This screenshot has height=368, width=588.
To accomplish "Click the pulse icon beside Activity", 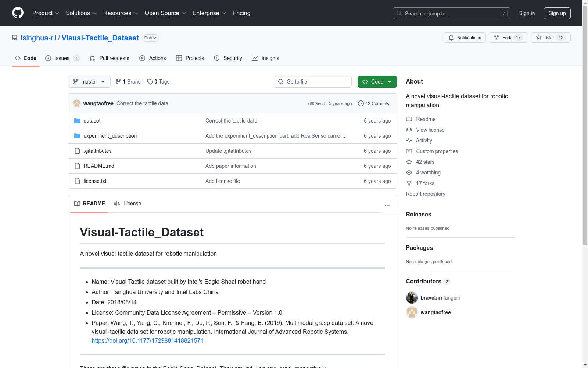I will tap(409, 141).
